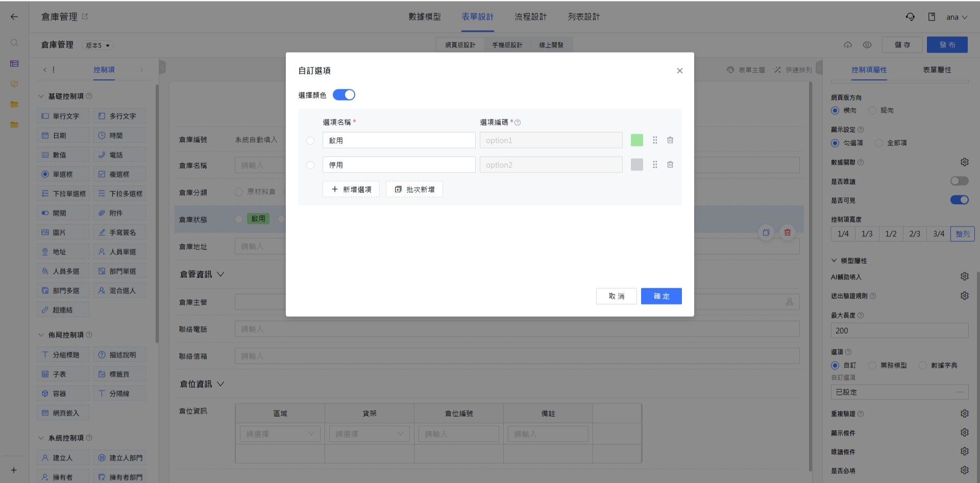980x483 pixels.
Task: Click the 儲存 save button
Action: point(902,45)
